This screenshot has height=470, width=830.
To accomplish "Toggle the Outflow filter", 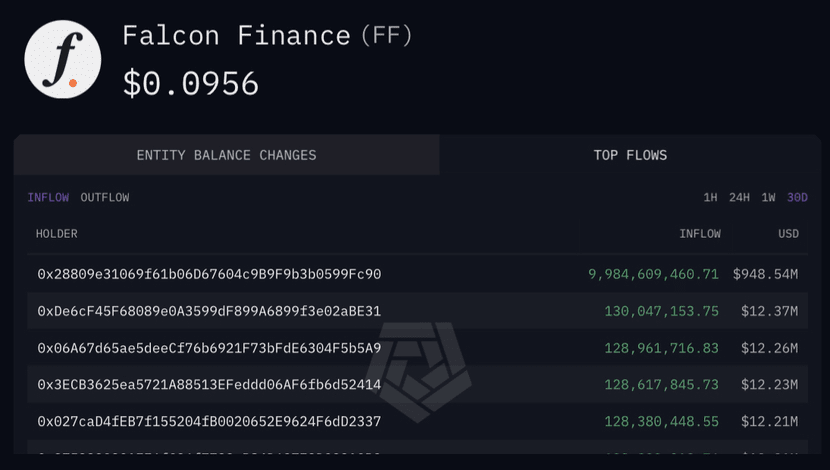I will click(x=105, y=198).
